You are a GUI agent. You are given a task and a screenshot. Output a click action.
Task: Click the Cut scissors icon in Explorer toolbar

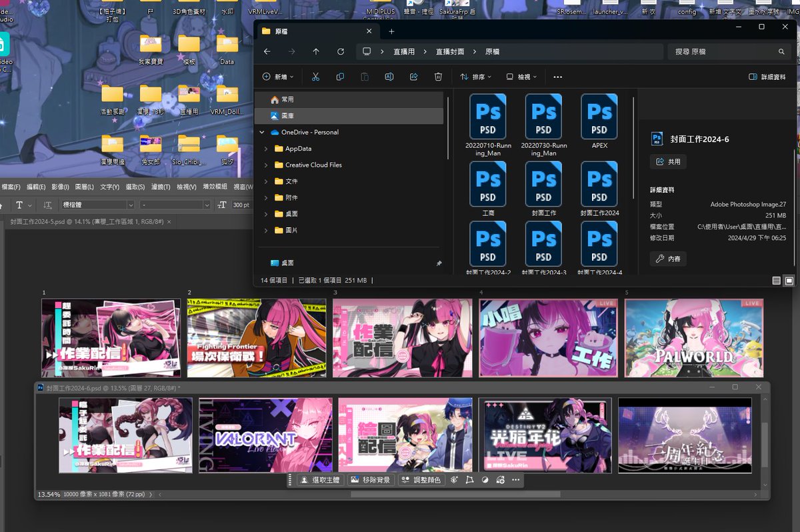316,77
